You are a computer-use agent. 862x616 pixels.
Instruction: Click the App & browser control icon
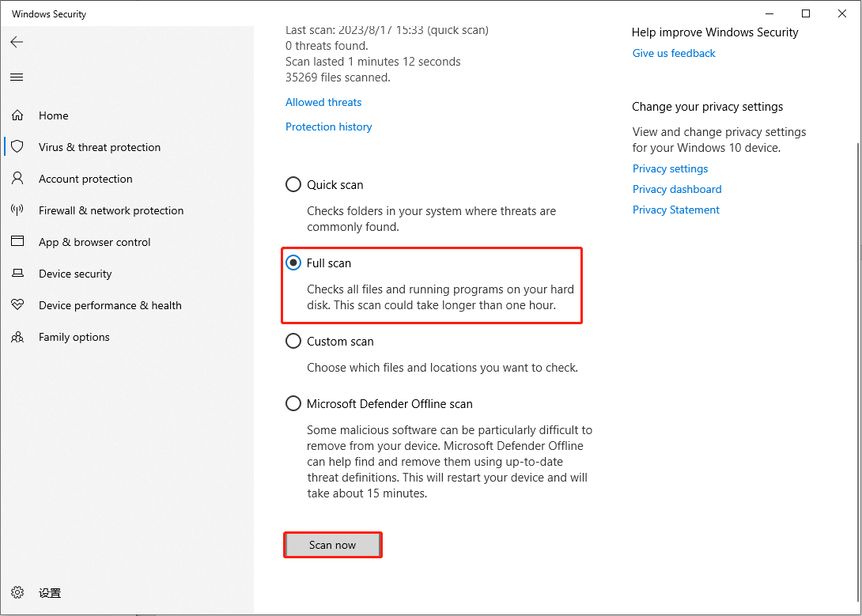17,242
